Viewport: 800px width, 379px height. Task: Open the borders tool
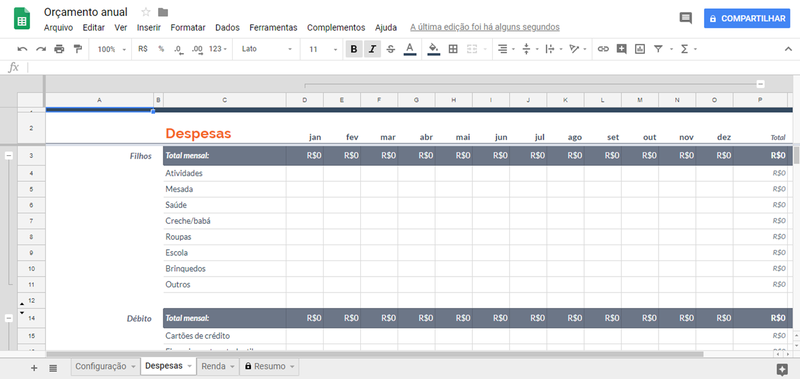pyautogui.click(x=453, y=49)
